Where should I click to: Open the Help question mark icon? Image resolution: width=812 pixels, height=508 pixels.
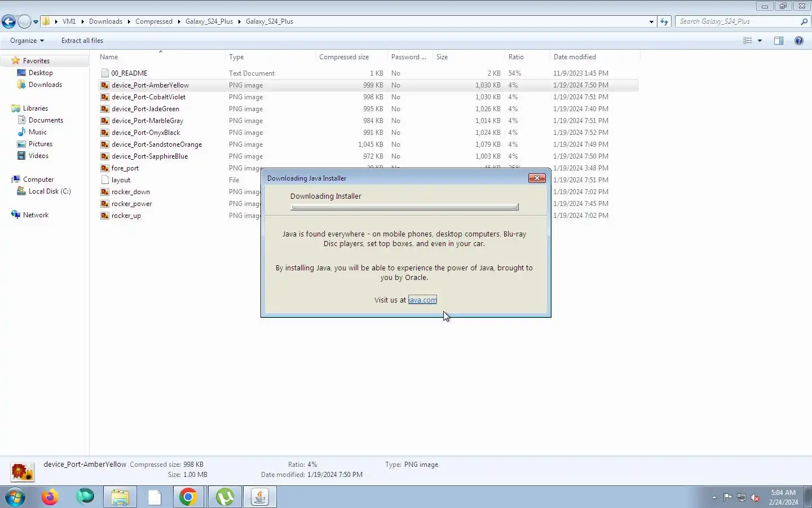point(799,41)
